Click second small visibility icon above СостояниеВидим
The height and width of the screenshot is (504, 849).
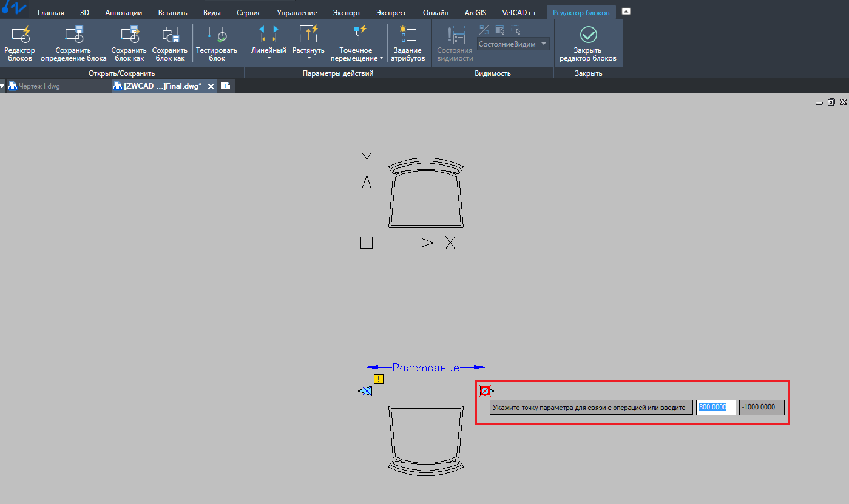(500, 30)
